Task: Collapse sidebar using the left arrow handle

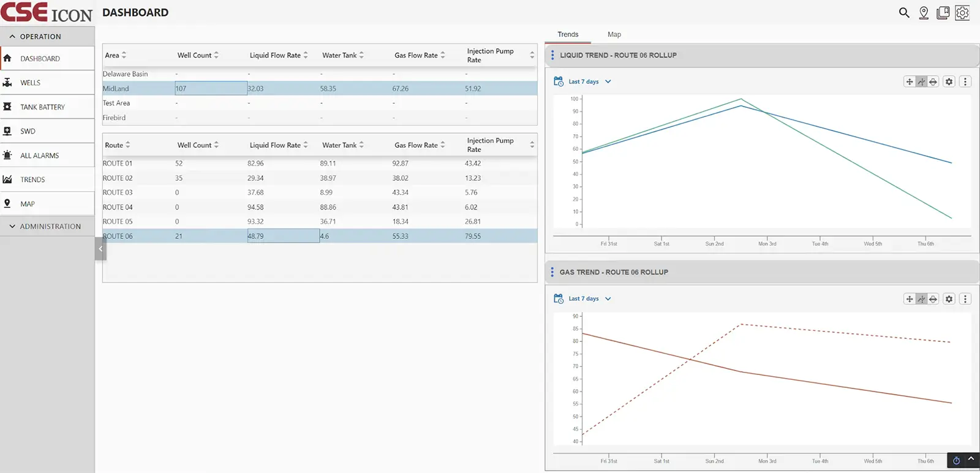Action: pos(100,249)
